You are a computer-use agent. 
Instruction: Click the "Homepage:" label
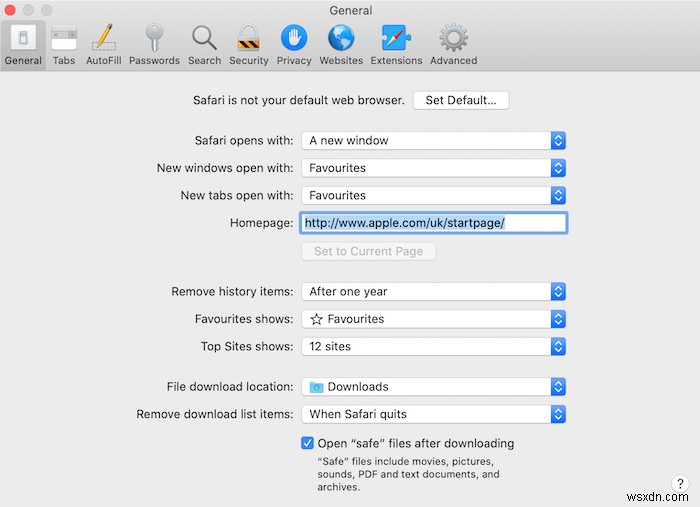click(x=262, y=223)
